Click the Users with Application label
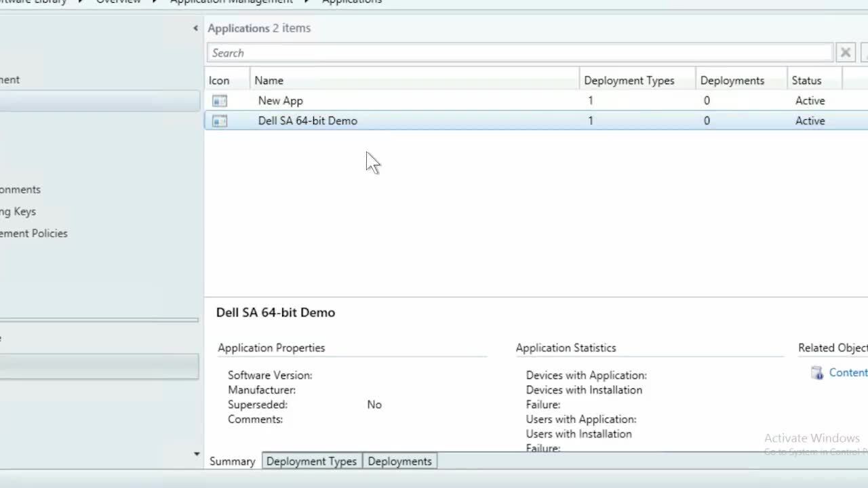Screen dimensions: 868x488 pos(581,419)
